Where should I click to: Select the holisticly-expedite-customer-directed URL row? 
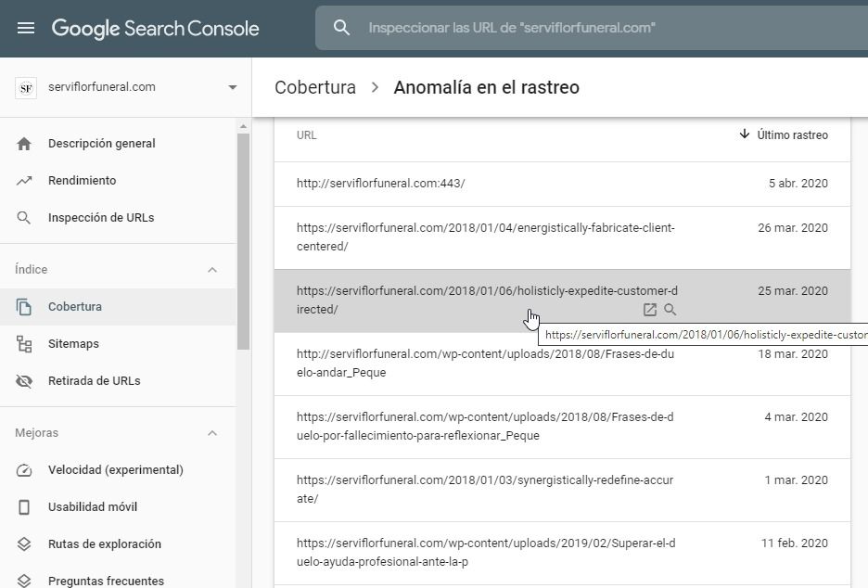point(562,300)
